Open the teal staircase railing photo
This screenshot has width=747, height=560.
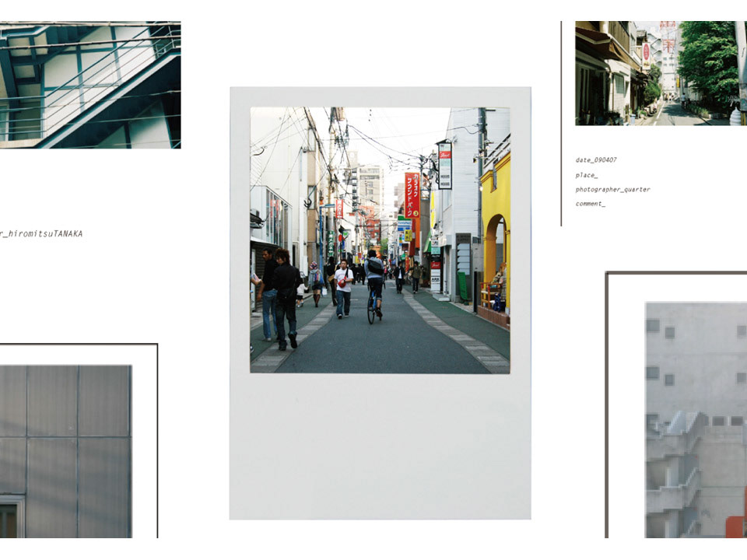(x=90, y=85)
